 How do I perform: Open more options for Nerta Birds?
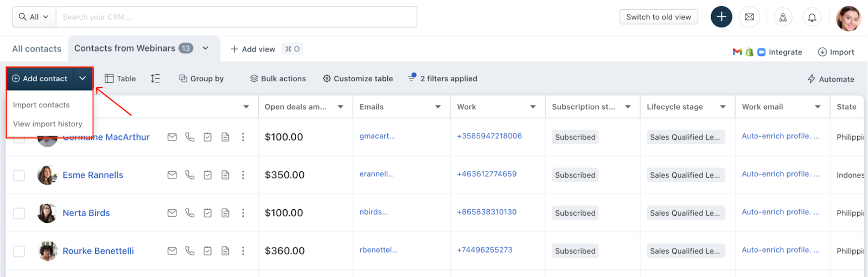click(243, 213)
